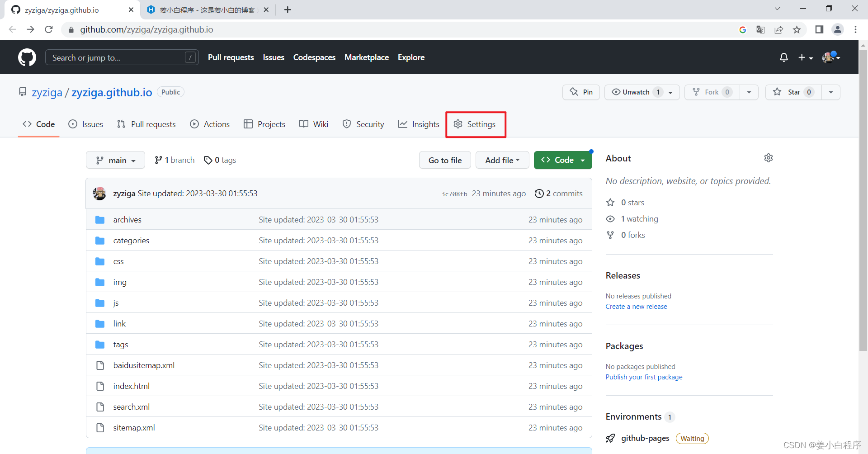Viewport: 868px width, 454px height.
Task: Select the Actions tab
Action: [210, 124]
